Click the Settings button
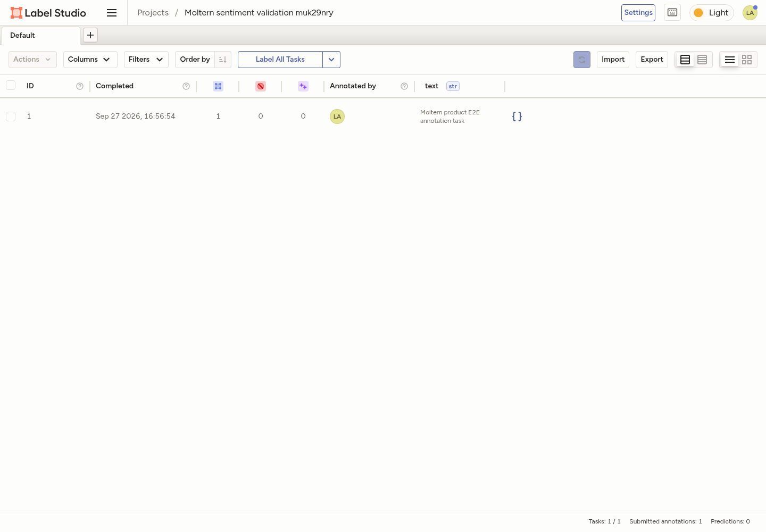 [x=638, y=13]
